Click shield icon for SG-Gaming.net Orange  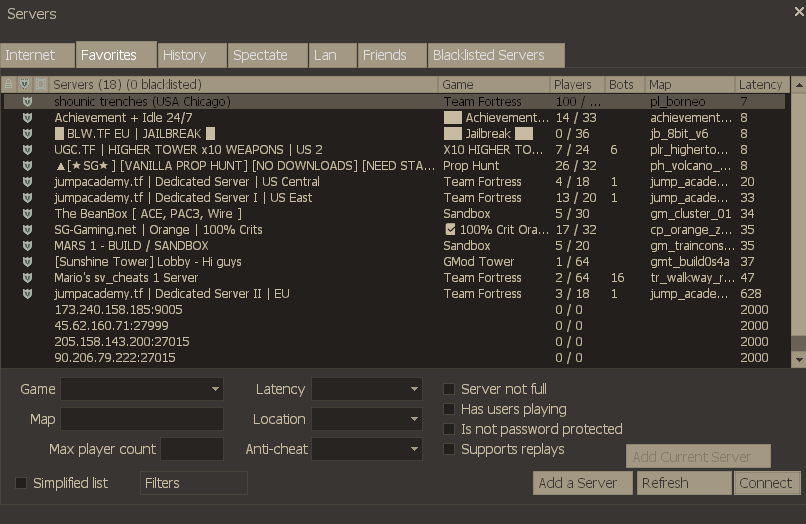click(27, 229)
